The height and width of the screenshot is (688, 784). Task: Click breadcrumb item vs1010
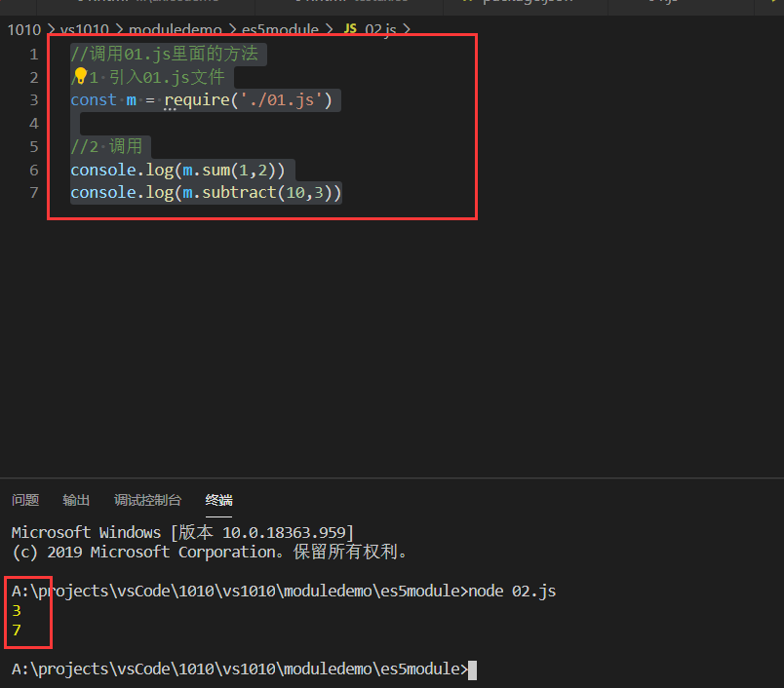(85, 30)
